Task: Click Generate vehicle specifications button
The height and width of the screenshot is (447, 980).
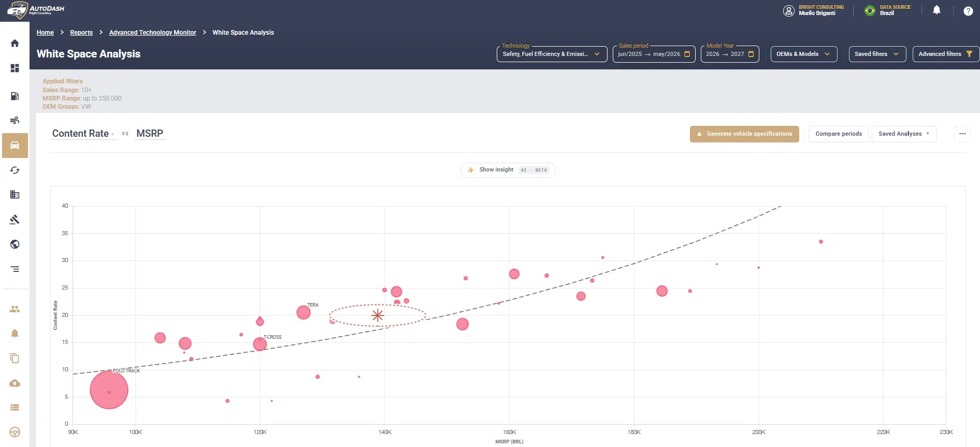Action: tap(744, 134)
